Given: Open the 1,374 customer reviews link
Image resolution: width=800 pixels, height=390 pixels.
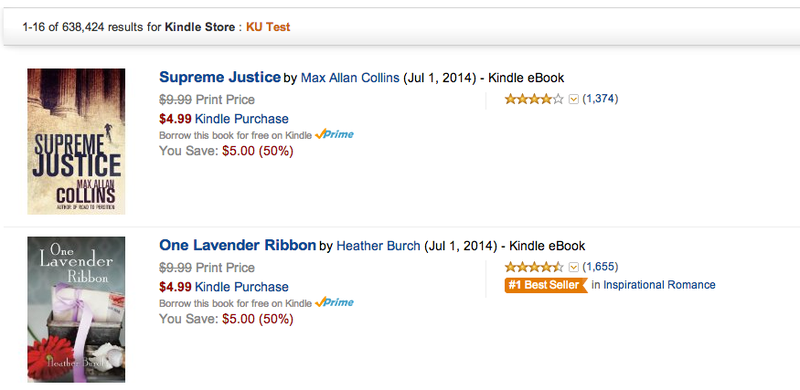Looking at the screenshot, I should [x=600, y=99].
